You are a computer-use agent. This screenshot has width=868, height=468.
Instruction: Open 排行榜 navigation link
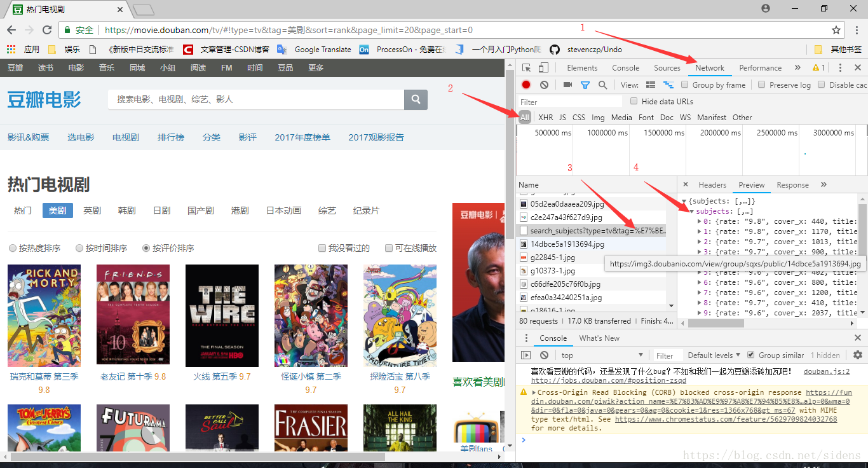click(171, 137)
